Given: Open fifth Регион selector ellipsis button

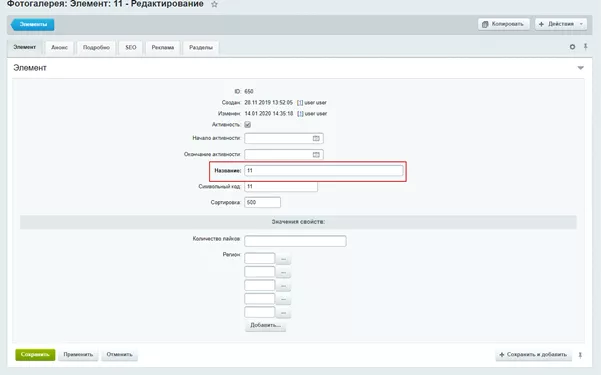Looking at the screenshot, I should 283,313.
